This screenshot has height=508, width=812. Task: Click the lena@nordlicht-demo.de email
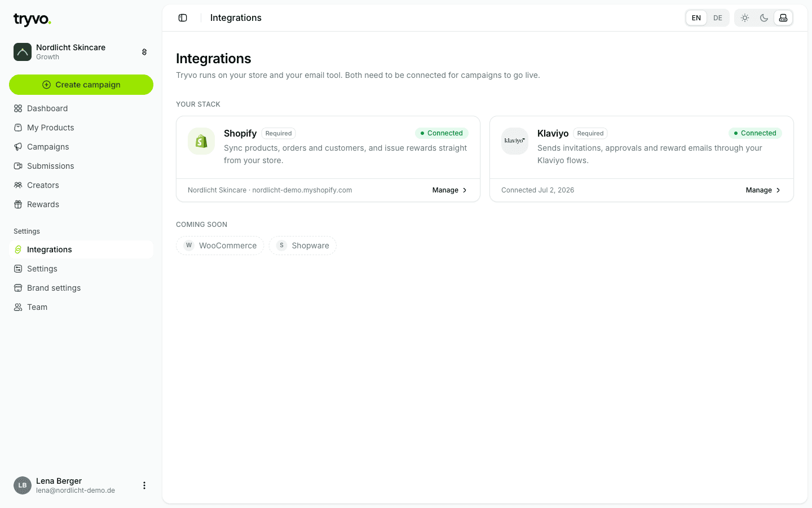(x=76, y=491)
